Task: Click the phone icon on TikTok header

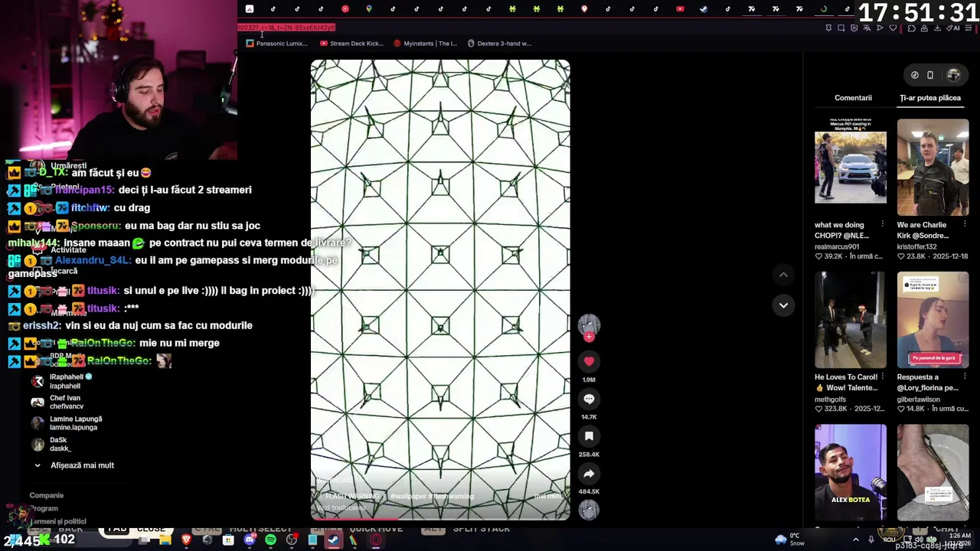Action: [x=930, y=75]
